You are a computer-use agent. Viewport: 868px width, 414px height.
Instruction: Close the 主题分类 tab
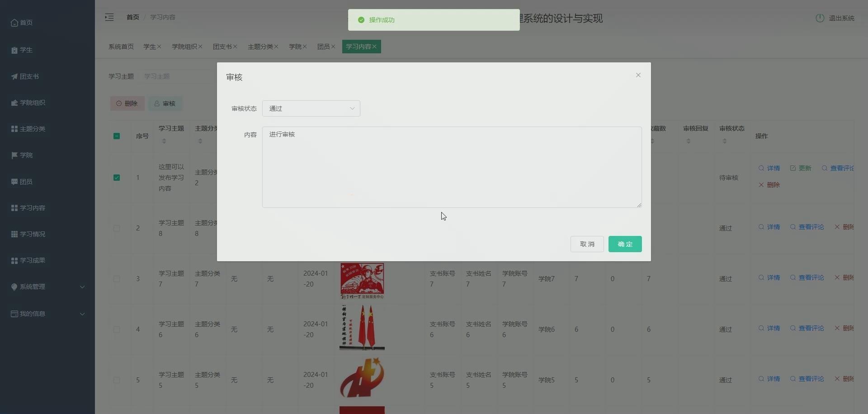pyautogui.click(x=276, y=47)
